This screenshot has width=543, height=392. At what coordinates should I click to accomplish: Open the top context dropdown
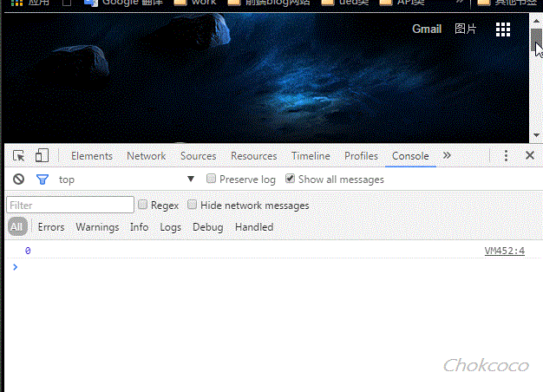191,180
